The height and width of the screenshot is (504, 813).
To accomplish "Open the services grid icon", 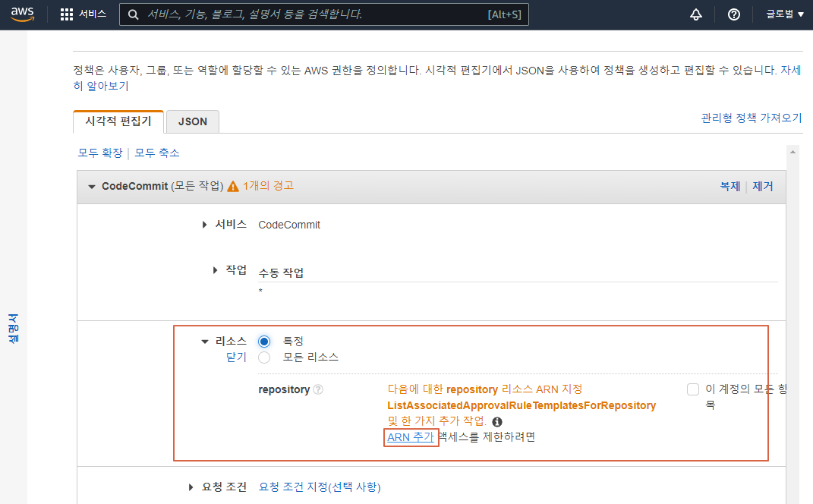I will click(x=67, y=14).
